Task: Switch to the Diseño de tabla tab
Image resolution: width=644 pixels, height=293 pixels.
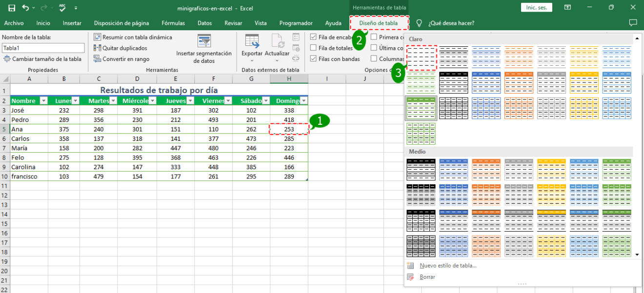Action: coord(379,23)
